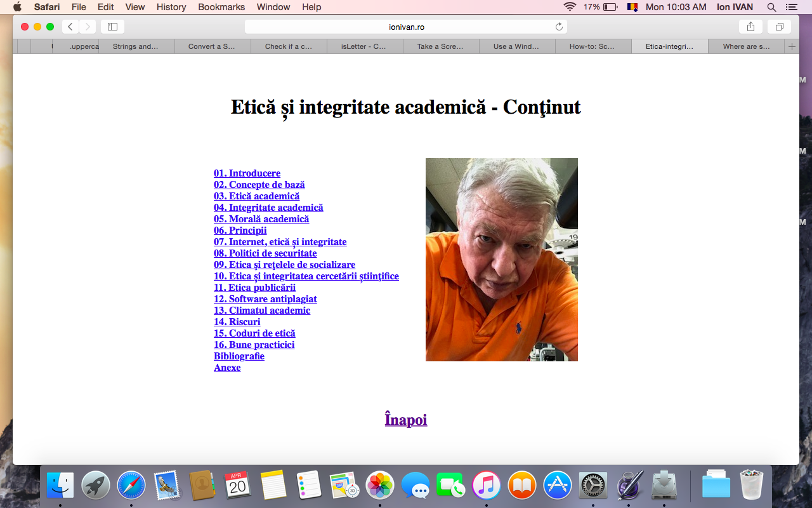This screenshot has width=812, height=508.
Task: Open the Romanian flag input source menu
Action: pyautogui.click(x=632, y=7)
